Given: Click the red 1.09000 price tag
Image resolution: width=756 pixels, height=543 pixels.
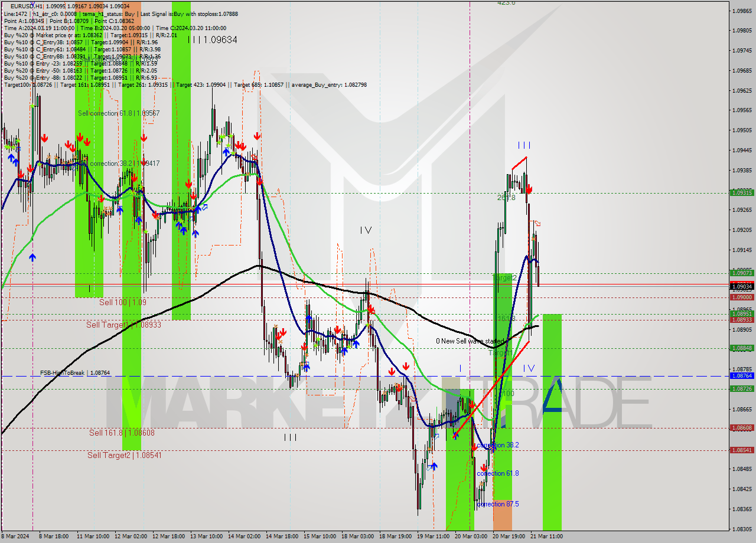Looking at the screenshot, I should pos(742,297).
